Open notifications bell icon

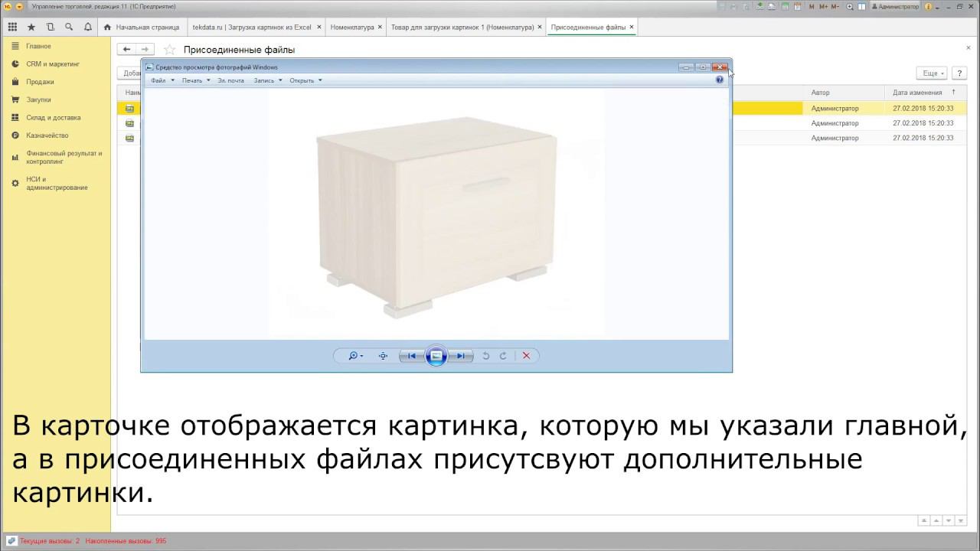[88, 27]
